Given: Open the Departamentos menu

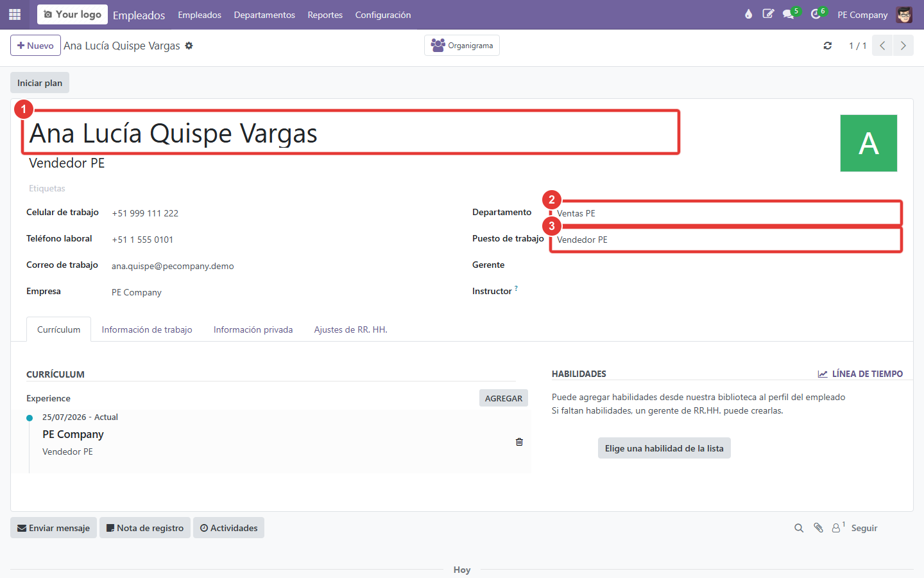Looking at the screenshot, I should coord(264,15).
